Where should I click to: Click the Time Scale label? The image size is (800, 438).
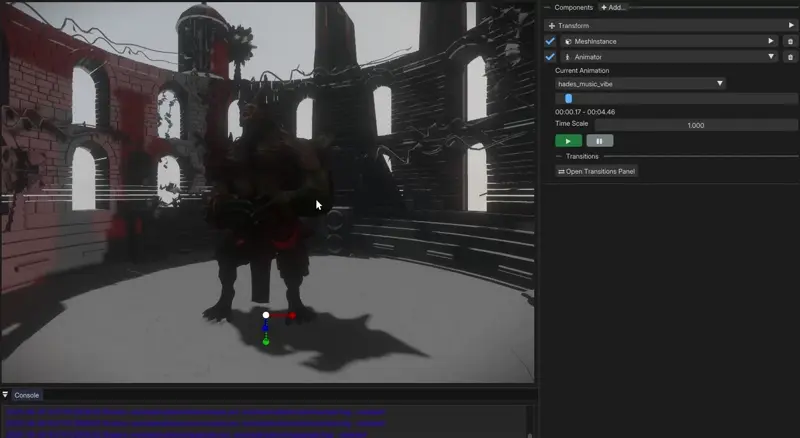click(x=571, y=124)
